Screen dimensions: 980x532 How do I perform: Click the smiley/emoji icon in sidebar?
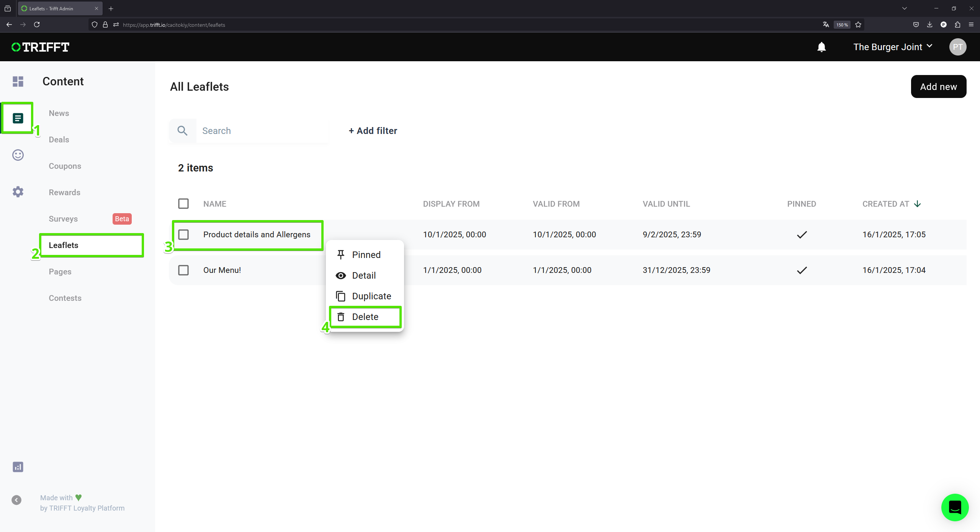click(x=18, y=155)
